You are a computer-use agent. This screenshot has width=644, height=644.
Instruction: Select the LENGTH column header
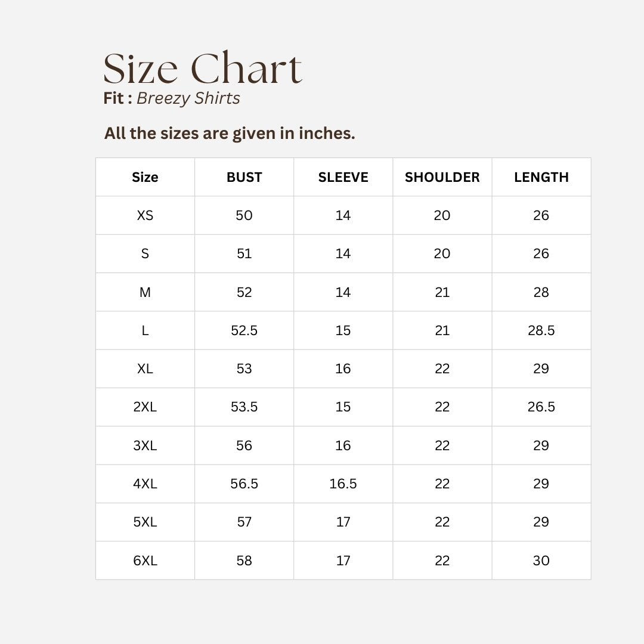point(541,177)
